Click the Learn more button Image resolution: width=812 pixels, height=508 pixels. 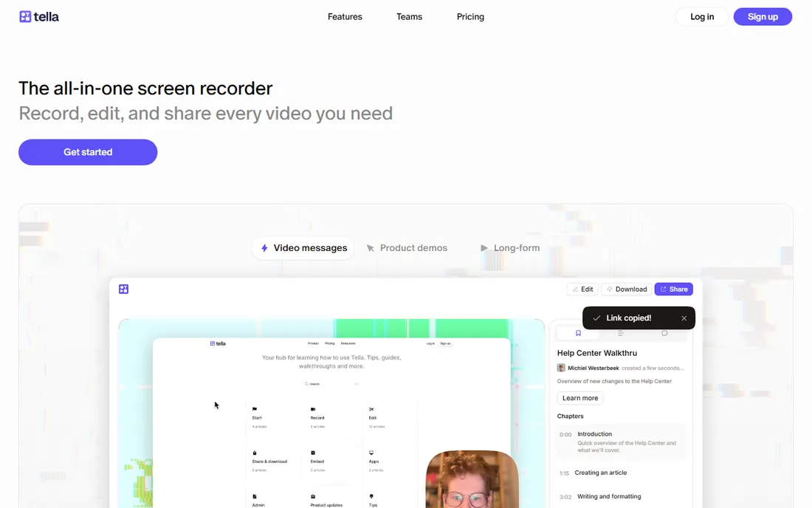tap(580, 398)
